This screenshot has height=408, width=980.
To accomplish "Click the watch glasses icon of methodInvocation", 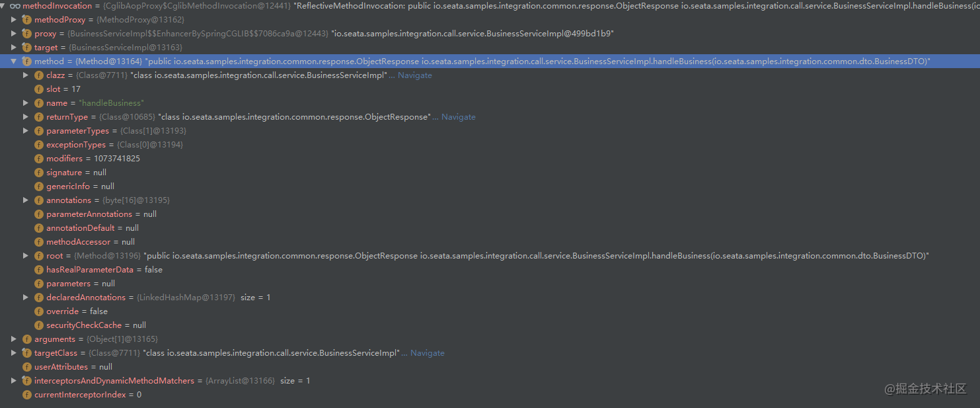I will click(15, 5).
